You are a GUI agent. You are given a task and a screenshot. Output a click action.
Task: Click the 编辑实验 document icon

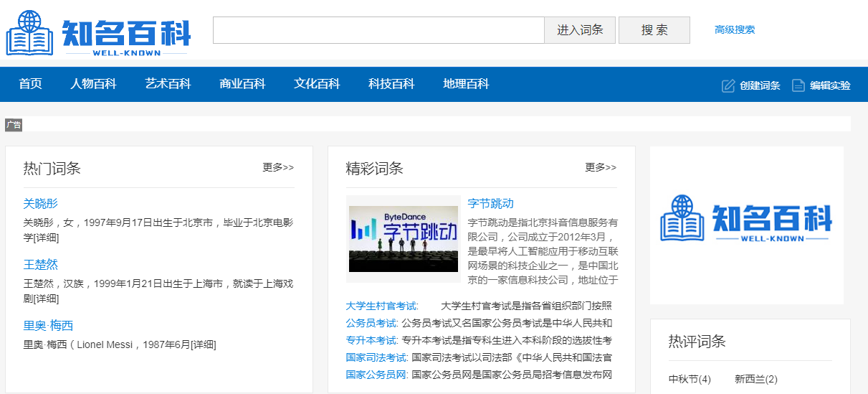click(798, 85)
